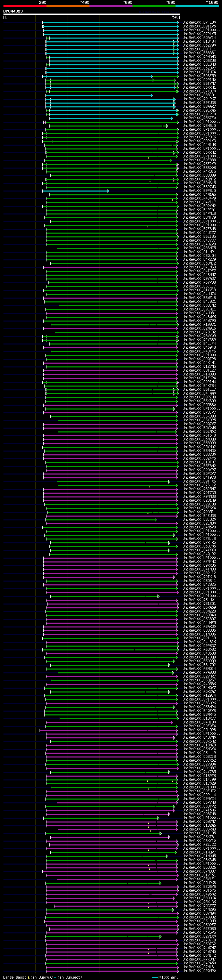Select hit label UniRef100_Q6F2Y9
The image size is (222, 980).
click(199, 164)
